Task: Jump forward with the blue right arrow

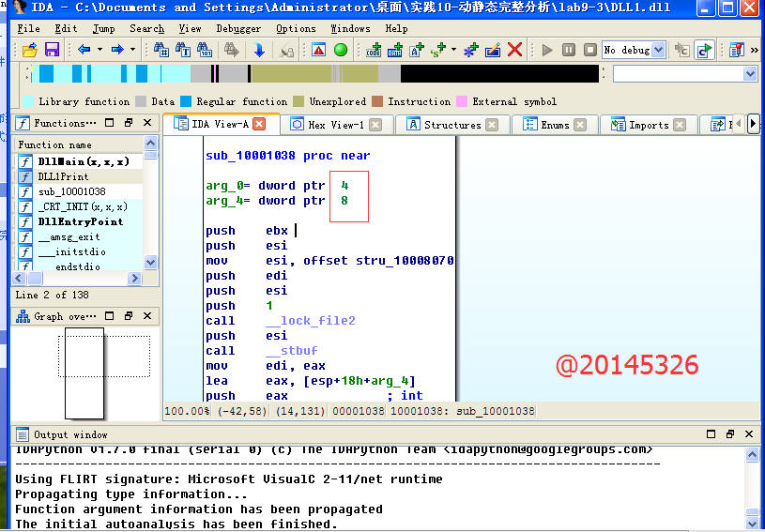Action: click(117, 50)
